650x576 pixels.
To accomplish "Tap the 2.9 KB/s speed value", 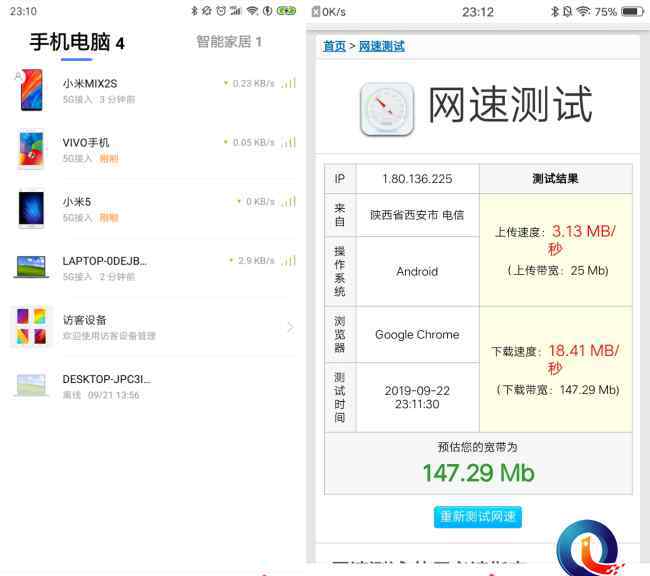I will pyautogui.click(x=256, y=260).
